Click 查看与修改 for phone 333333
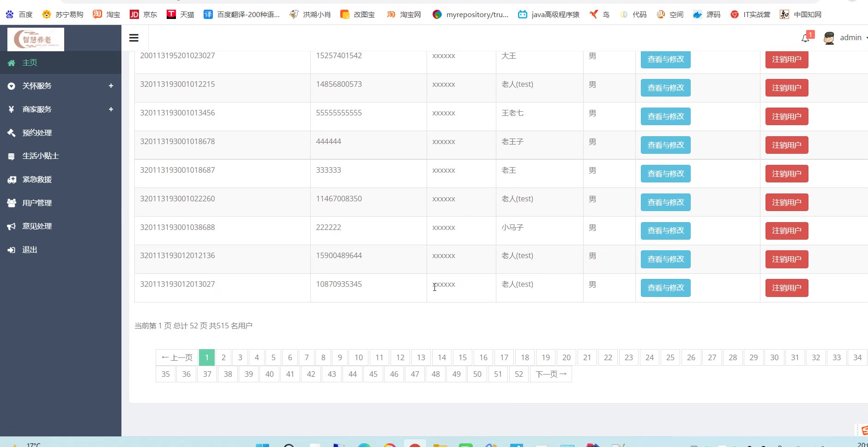Viewport: 868px width, 447px height. pos(665,174)
